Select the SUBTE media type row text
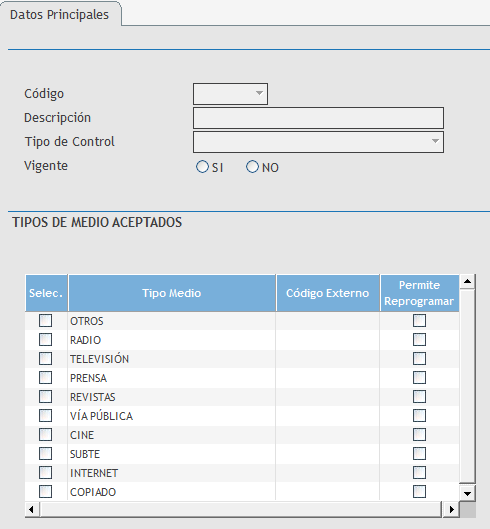 tap(85, 454)
